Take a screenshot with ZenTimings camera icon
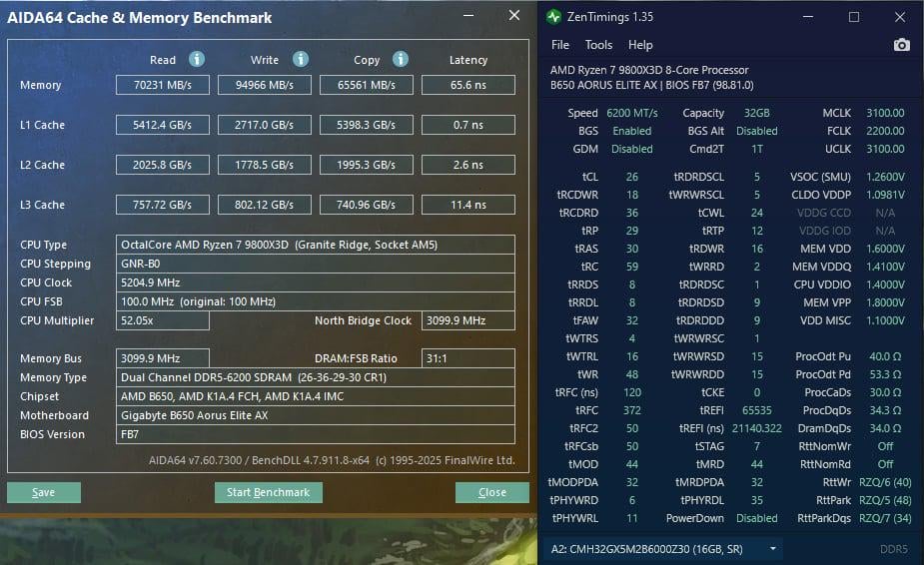924x565 pixels. click(901, 45)
